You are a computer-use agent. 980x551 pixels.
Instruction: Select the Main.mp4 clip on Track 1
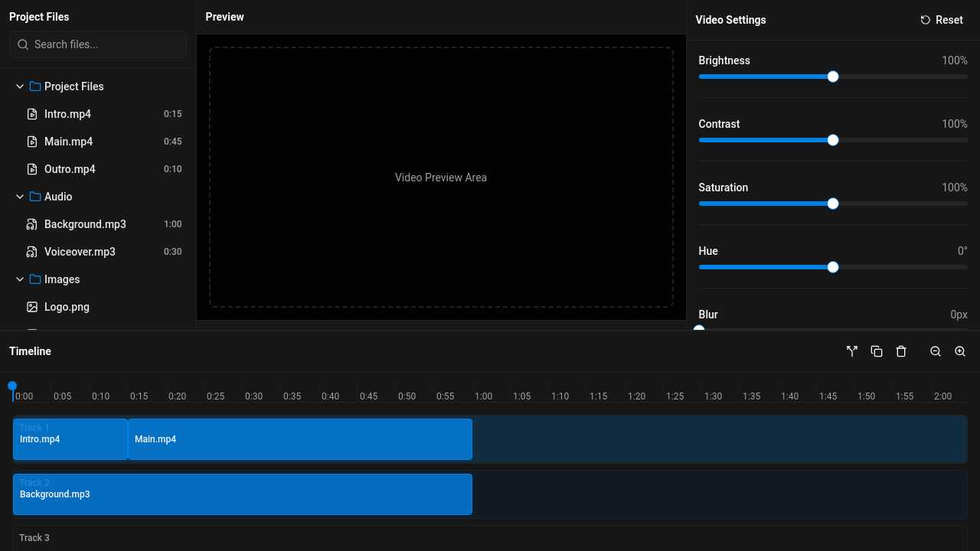tap(300, 439)
